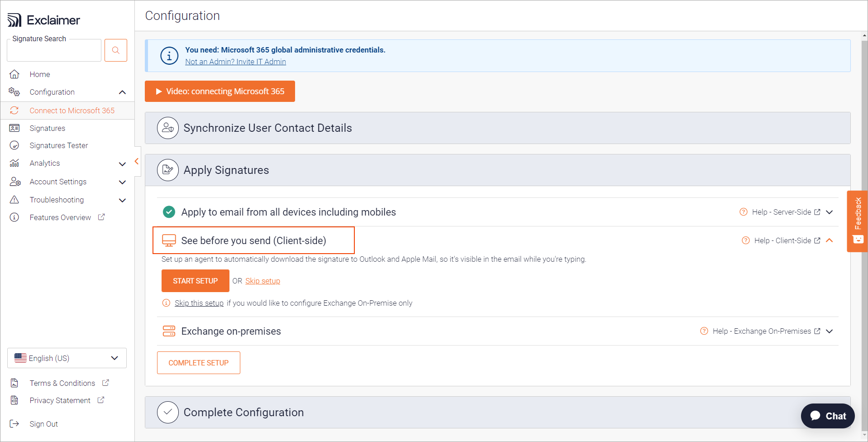Open the English (US) language dropdown

point(67,358)
